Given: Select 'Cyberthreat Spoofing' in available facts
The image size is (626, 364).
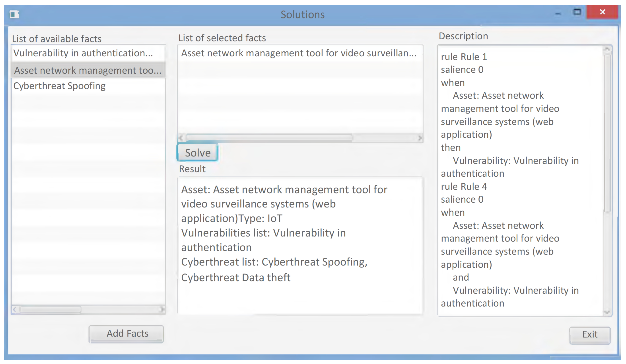Looking at the screenshot, I should point(59,86).
